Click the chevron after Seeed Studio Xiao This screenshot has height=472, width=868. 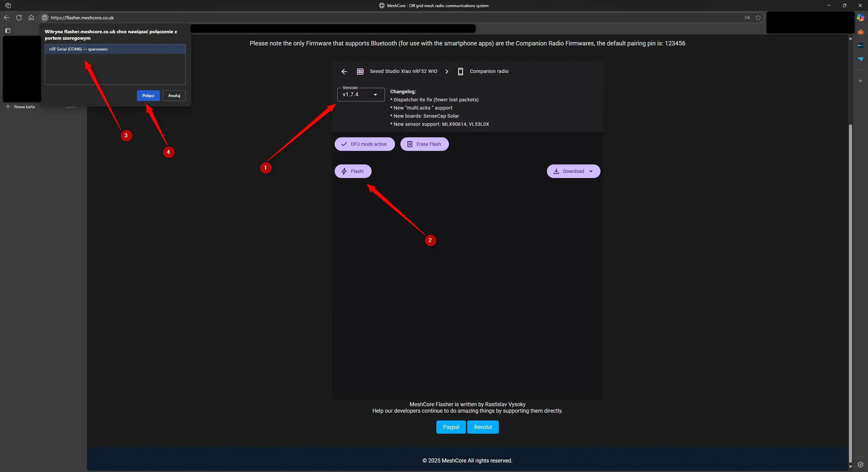click(447, 72)
